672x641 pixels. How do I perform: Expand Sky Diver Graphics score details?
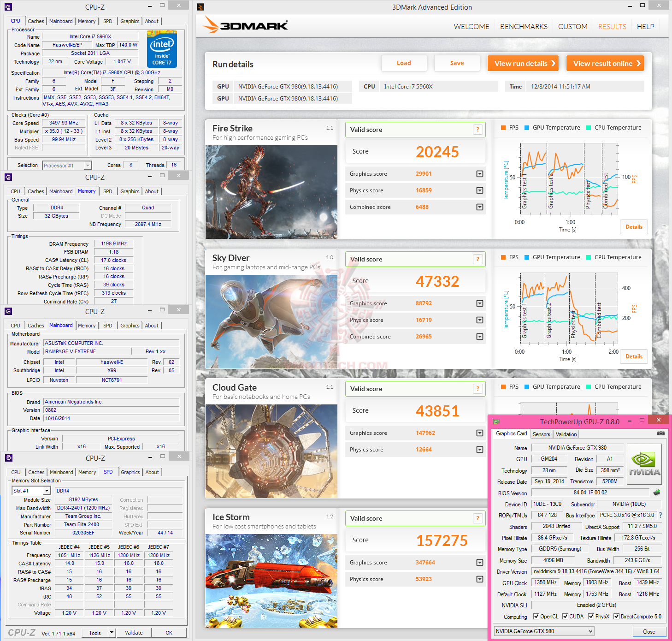(480, 303)
